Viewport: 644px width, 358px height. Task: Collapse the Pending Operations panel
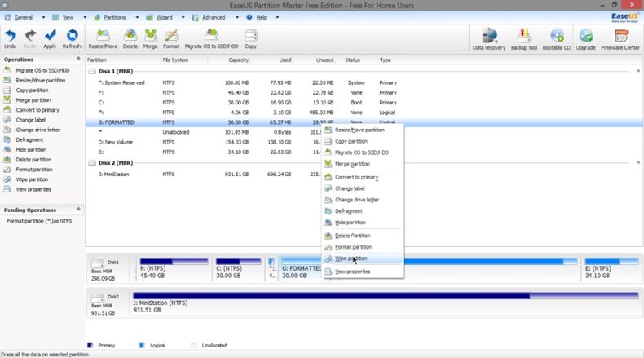click(78, 210)
